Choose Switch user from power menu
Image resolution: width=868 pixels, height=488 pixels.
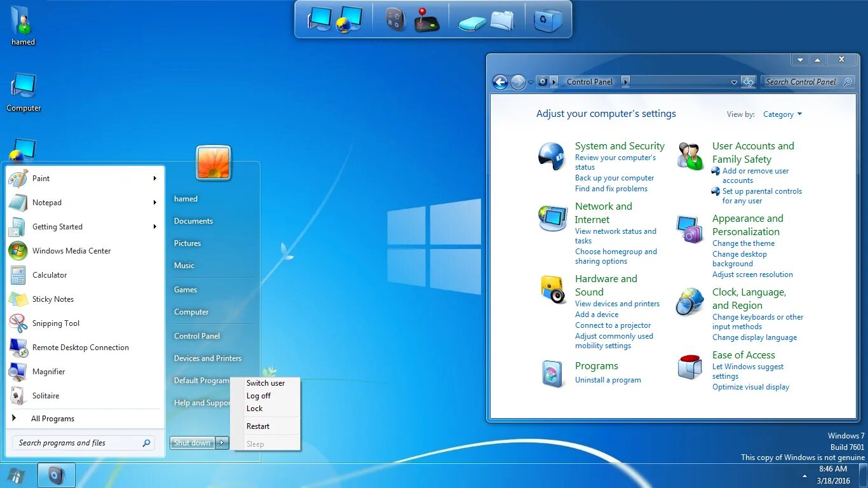(x=266, y=383)
